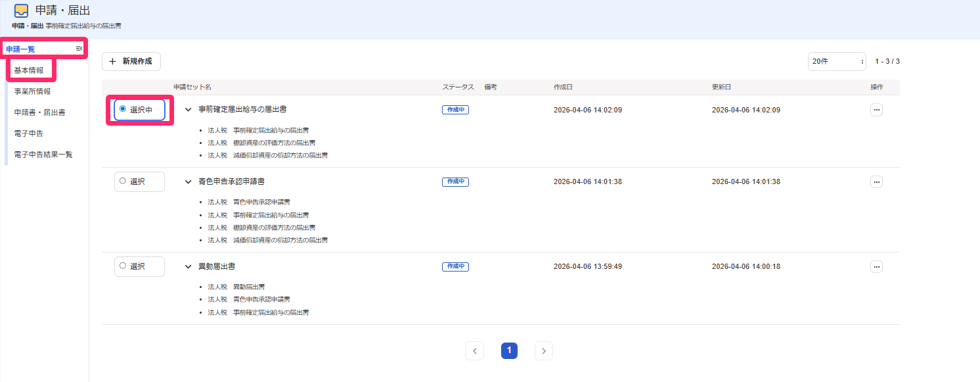This screenshot has height=382, width=980.
Task: Click the ステータス column header
Action: click(x=458, y=87)
